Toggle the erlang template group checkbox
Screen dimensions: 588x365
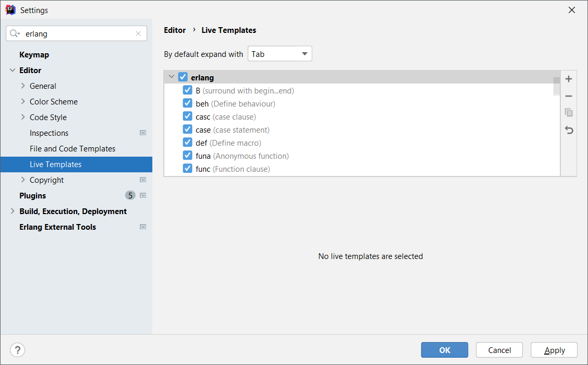tap(183, 77)
